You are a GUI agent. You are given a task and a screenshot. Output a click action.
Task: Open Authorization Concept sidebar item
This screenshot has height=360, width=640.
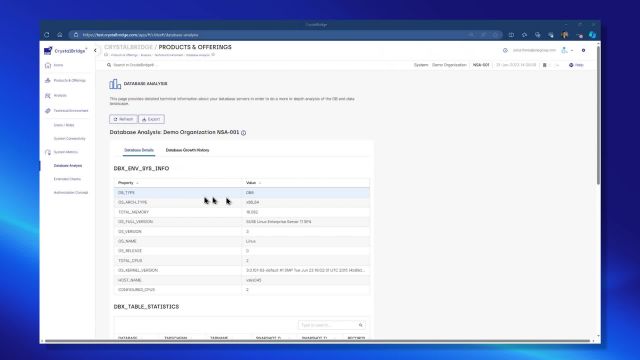71,193
